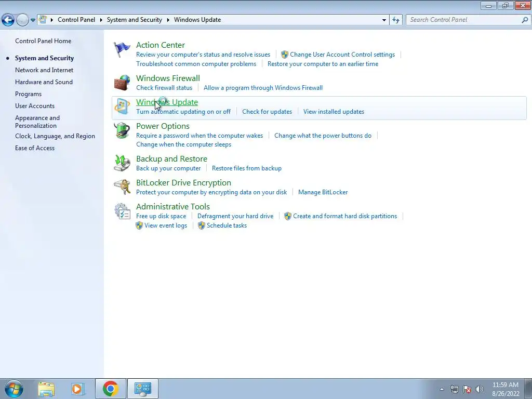Open Programs category in sidebar
The image size is (532, 399).
click(x=28, y=94)
